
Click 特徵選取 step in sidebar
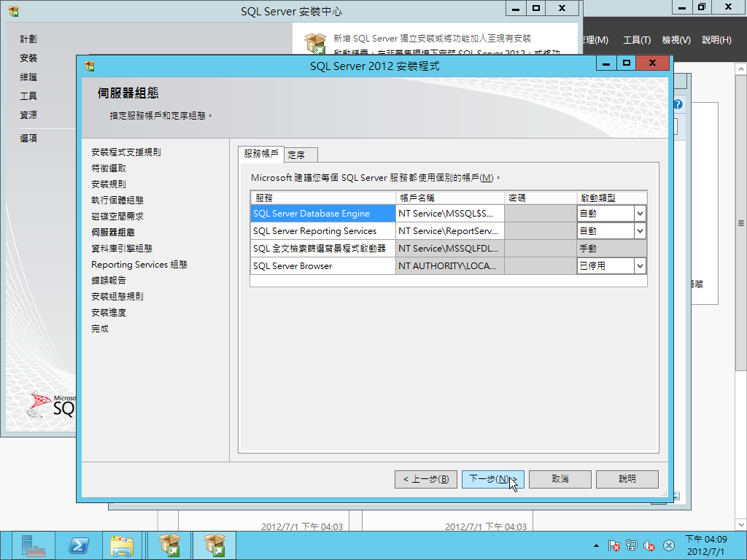109,168
